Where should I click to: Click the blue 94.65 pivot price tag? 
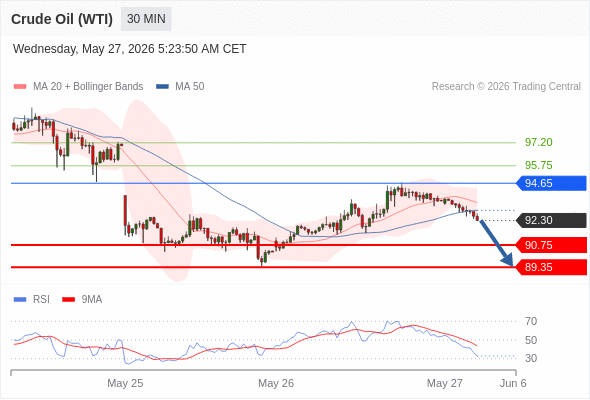pos(552,183)
